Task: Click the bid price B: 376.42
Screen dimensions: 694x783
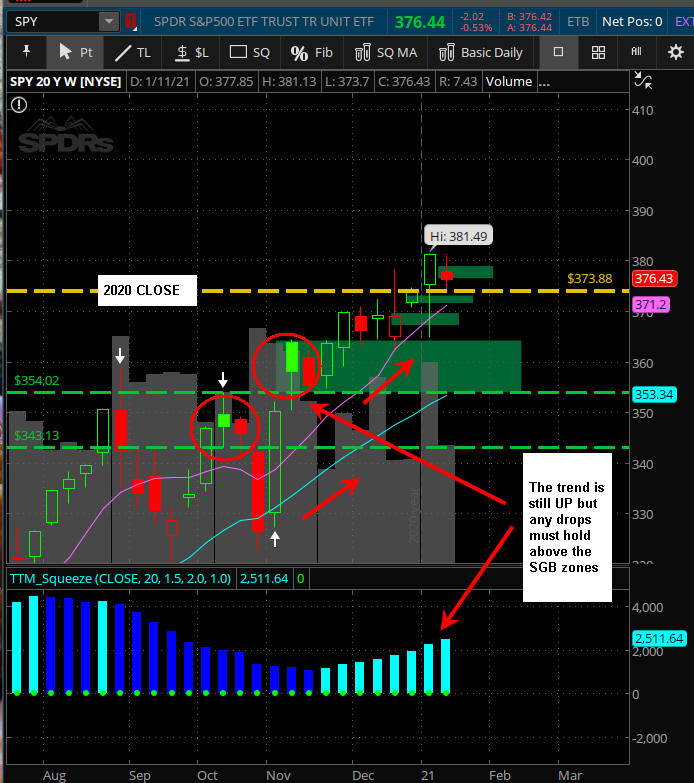Action: pos(529,16)
